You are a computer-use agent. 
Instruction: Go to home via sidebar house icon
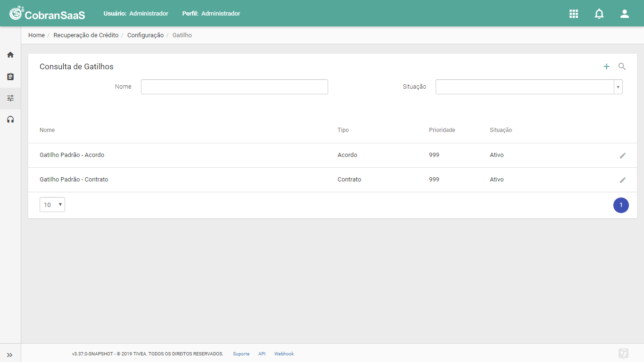pos(10,55)
